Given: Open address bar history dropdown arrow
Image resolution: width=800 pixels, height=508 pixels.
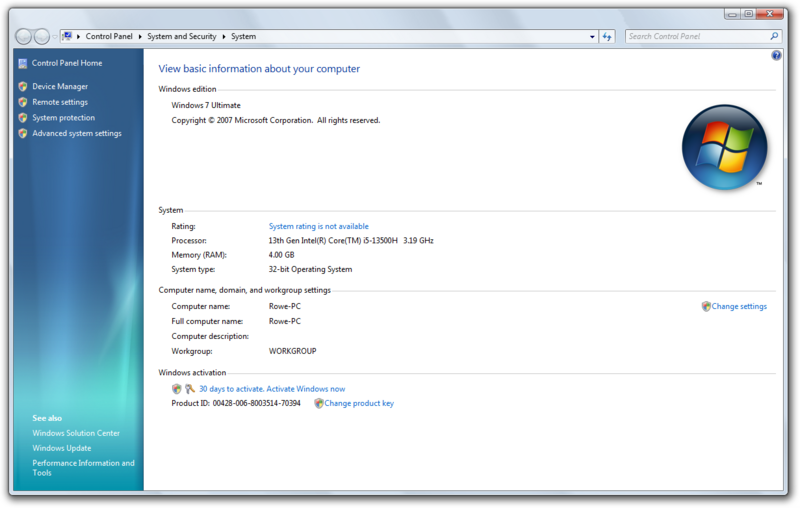Looking at the screenshot, I should click(592, 37).
